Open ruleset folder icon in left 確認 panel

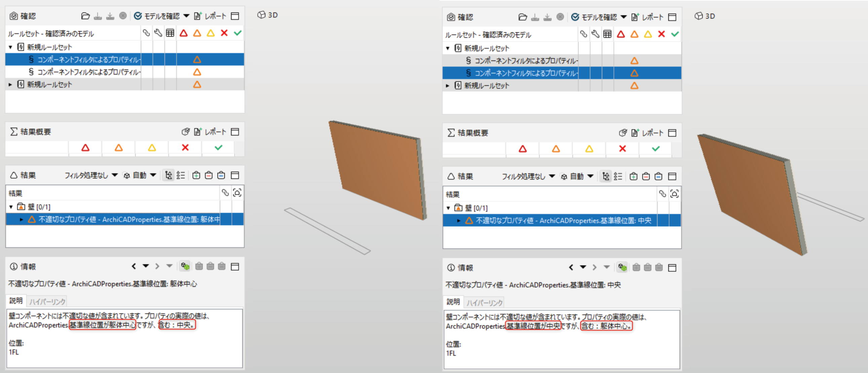click(85, 16)
